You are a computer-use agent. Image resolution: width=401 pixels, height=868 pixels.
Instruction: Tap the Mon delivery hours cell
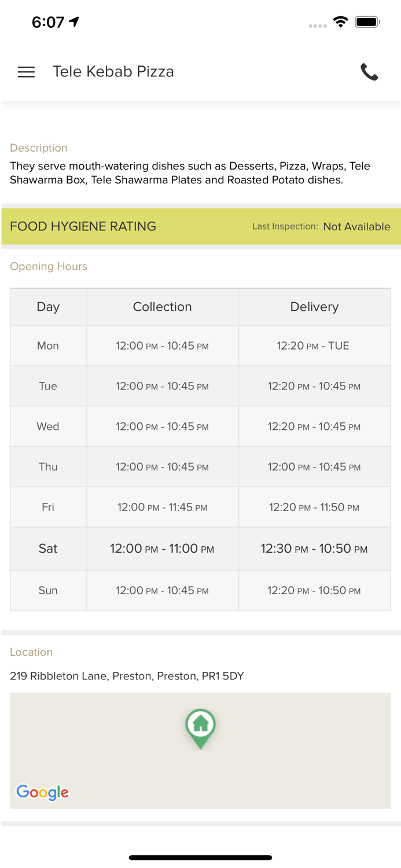point(313,346)
